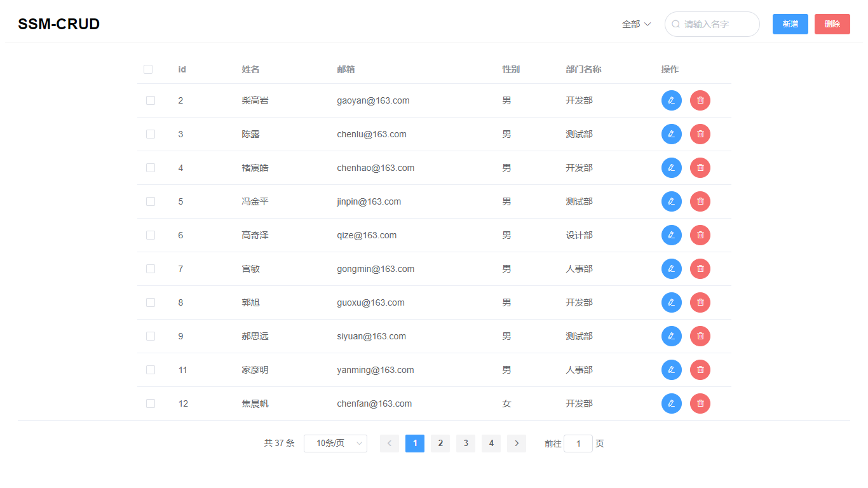Click 设计部 in 高奇泽's row

[x=579, y=235]
